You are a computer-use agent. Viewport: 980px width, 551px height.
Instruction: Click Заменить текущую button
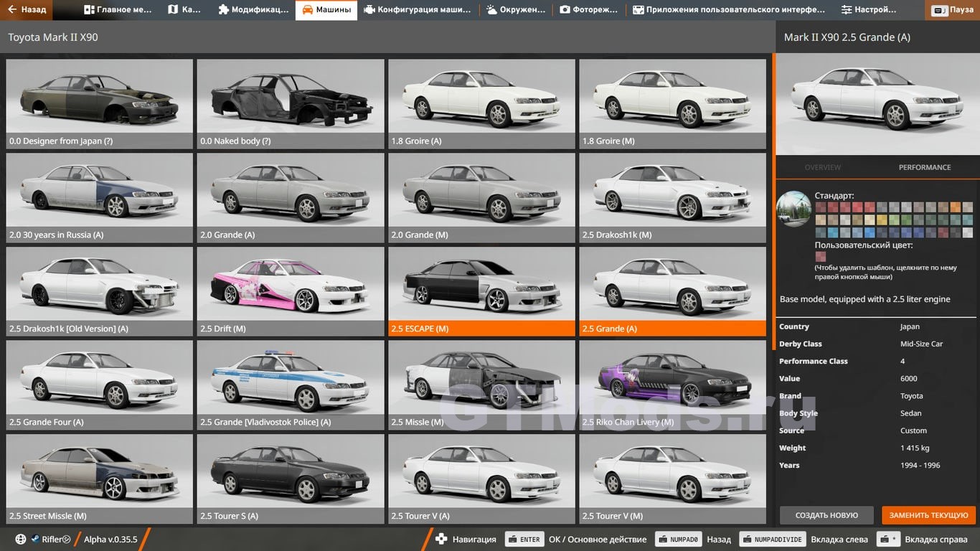point(928,515)
